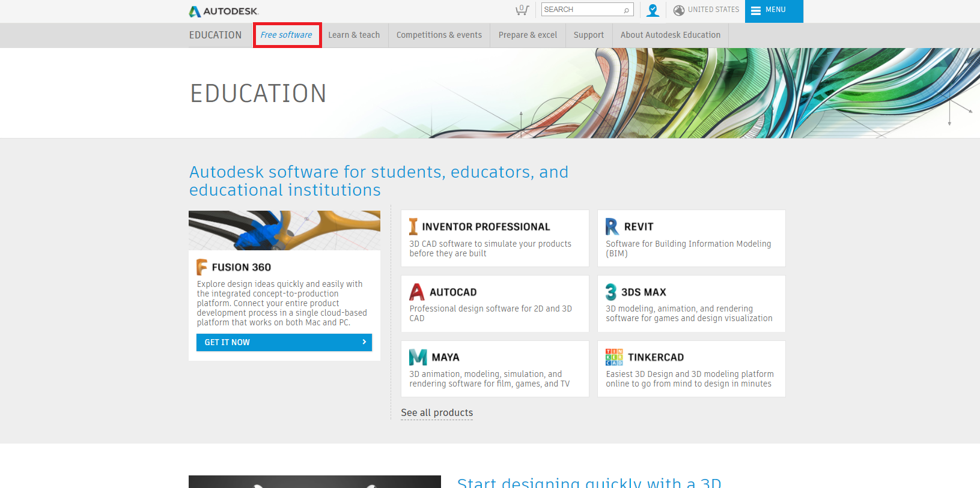Open About Autodesk Education tab
The image size is (980, 488).
tap(671, 35)
